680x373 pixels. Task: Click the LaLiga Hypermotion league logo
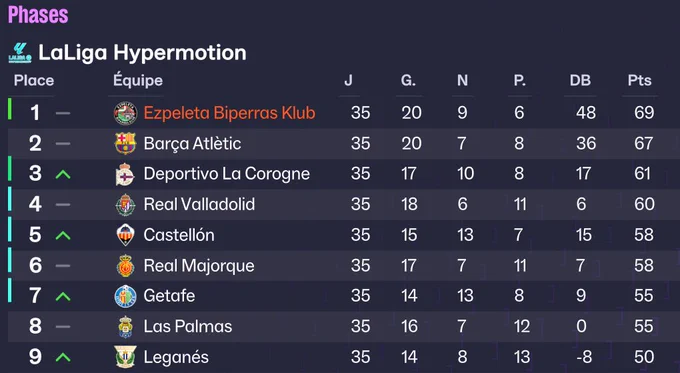pyautogui.click(x=20, y=53)
